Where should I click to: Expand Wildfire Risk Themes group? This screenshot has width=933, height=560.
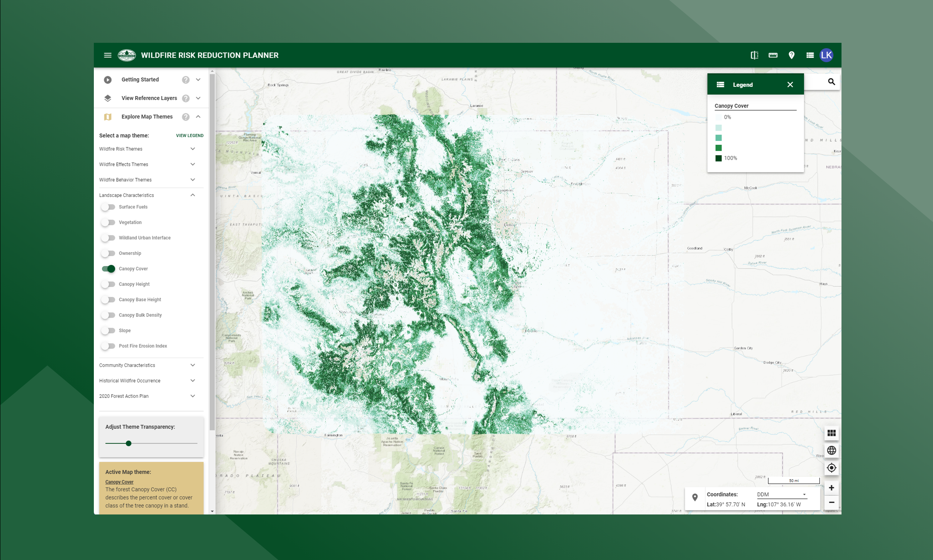coord(193,149)
